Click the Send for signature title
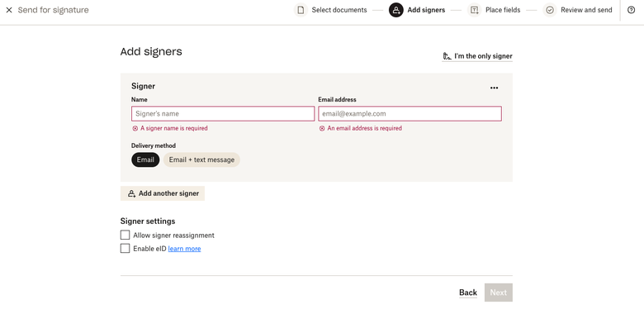The width and height of the screenshot is (644, 314). (x=54, y=10)
